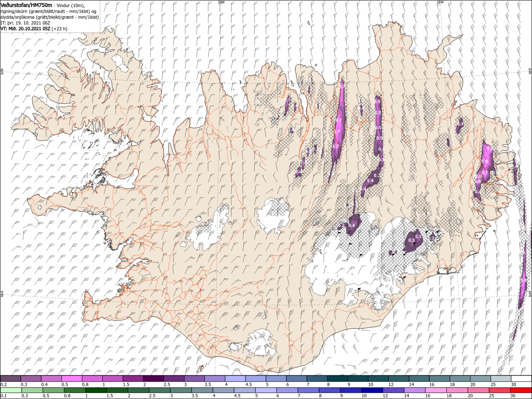Viewport: 532px width, 399px height.
Task: Click the 66N latitude label on the right edge
Action: tap(530, 72)
